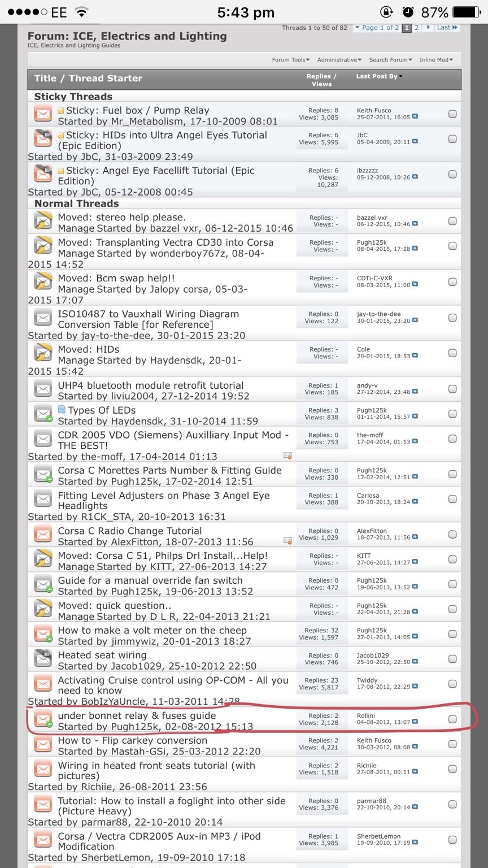
Task: Go to last post arrow for Twiddy
Action: click(415, 687)
